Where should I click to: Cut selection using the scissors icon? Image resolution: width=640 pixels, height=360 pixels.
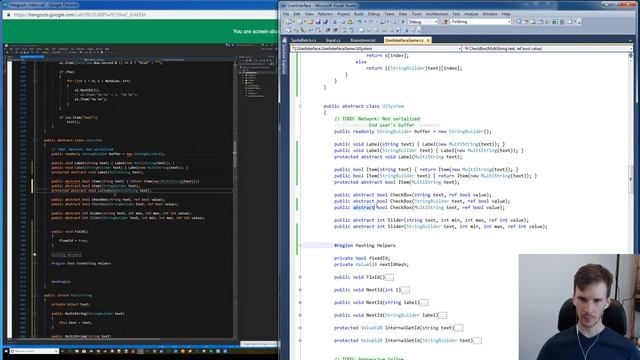pyautogui.click(x=335, y=22)
